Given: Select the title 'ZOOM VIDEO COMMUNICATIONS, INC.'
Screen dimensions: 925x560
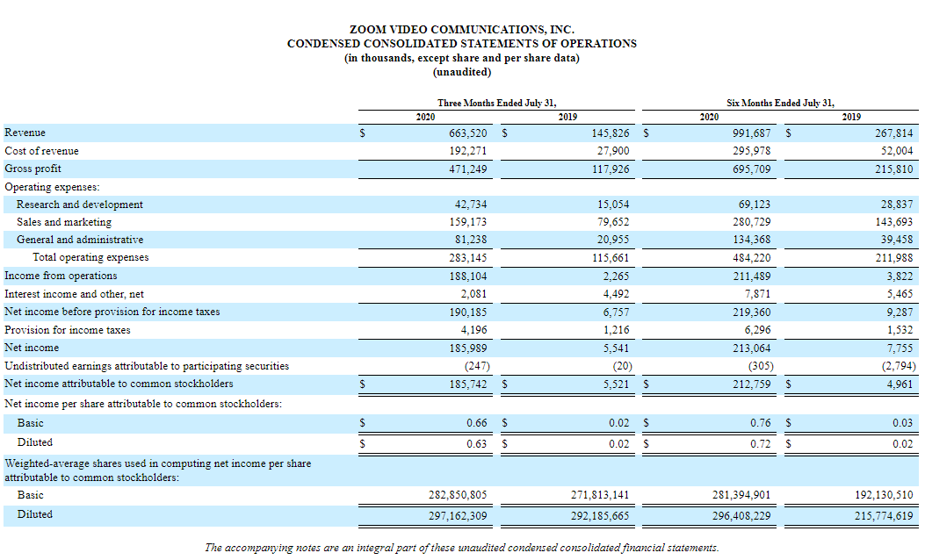Looking at the screenshot, I should pyautogui.click(x=462, y=30).
